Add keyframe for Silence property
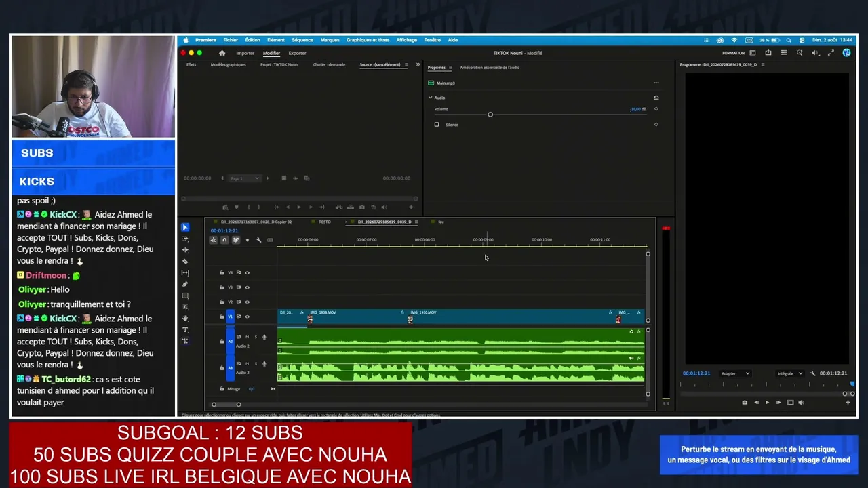The image size is (868, 488). (x=656, y=124)
